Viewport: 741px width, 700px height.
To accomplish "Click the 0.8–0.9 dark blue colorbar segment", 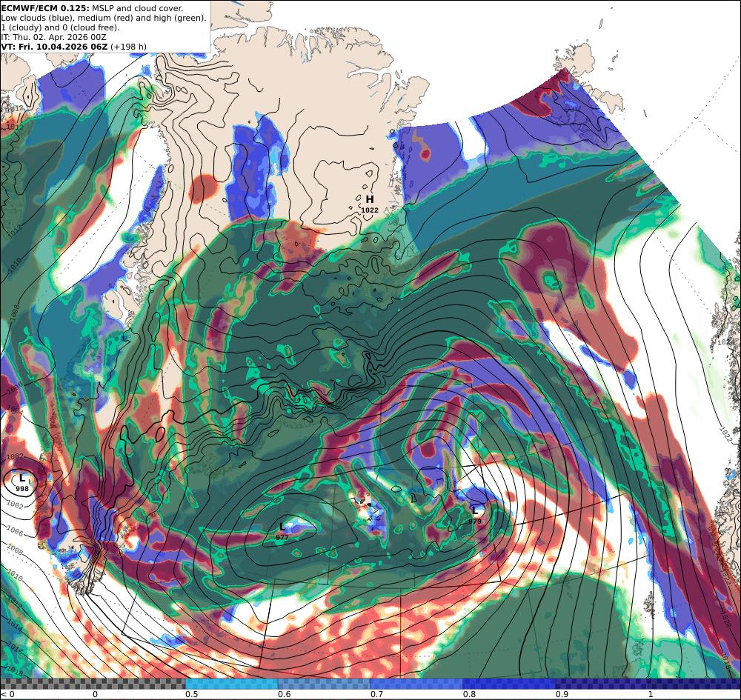I will click(x=509, y=684).
